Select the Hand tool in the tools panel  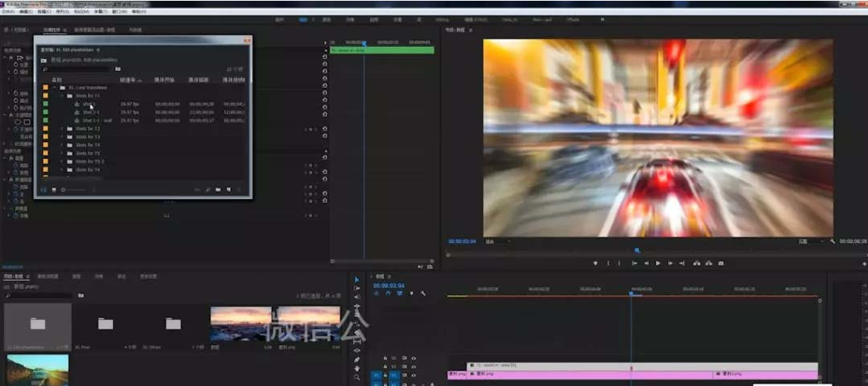[x=357, y=368]
